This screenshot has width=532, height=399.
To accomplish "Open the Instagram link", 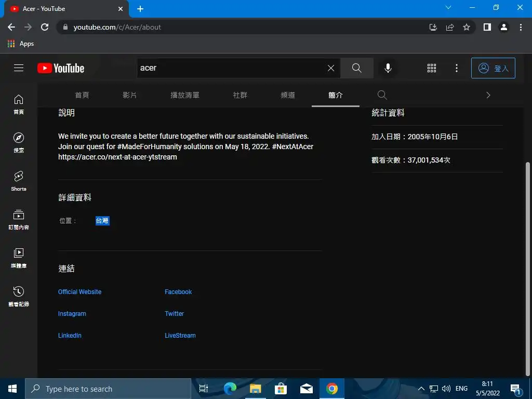I will click(72, 313).
